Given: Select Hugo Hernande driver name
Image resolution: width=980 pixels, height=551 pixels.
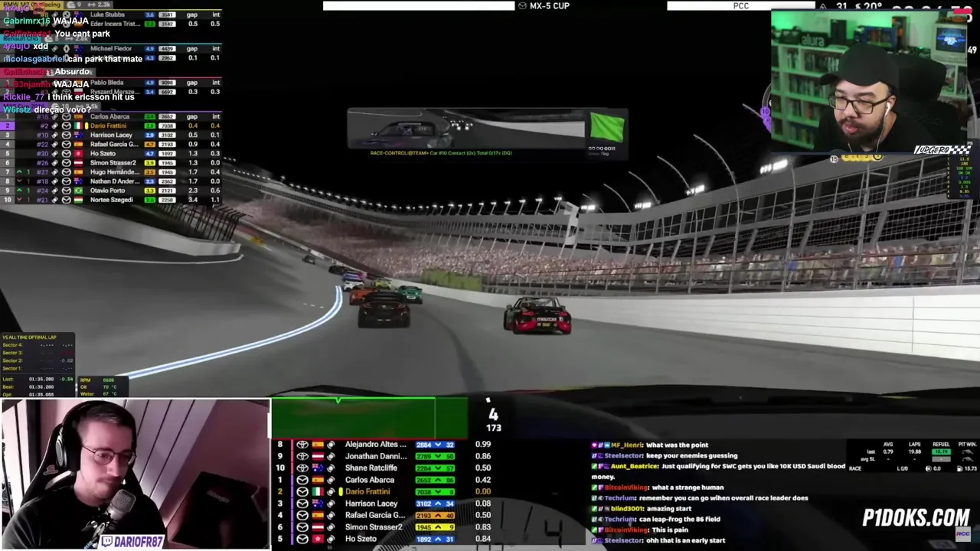Looking at the screenshot, I should [x=115, y=172].
